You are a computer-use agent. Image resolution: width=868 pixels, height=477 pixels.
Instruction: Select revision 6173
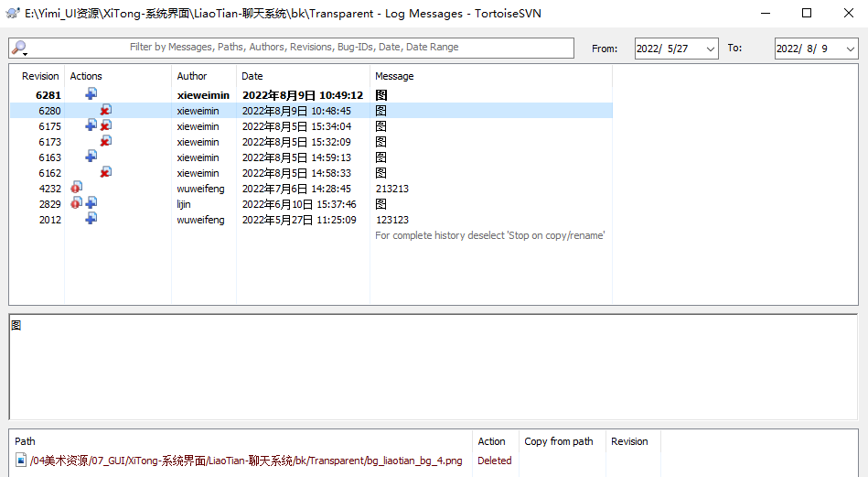[x=311, y=142]
